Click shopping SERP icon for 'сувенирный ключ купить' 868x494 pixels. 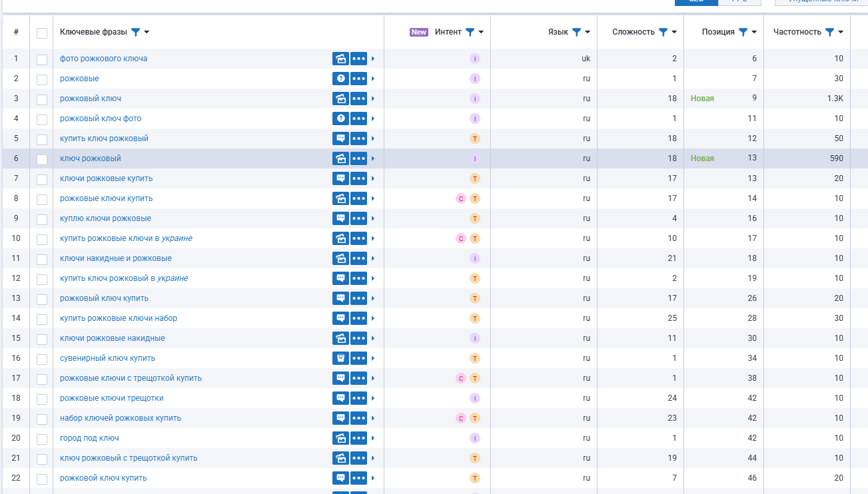[340, 358]
